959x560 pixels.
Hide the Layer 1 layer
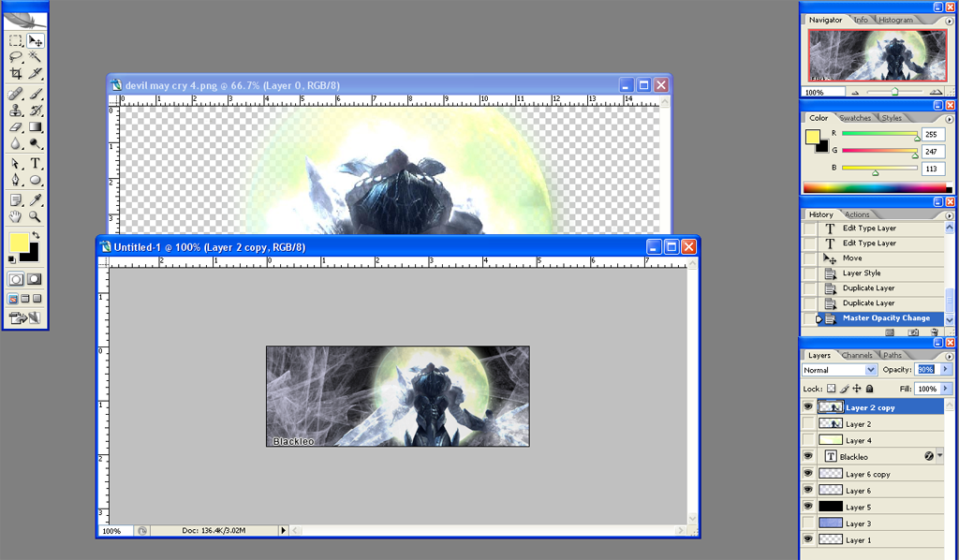[x=808, y=539]
